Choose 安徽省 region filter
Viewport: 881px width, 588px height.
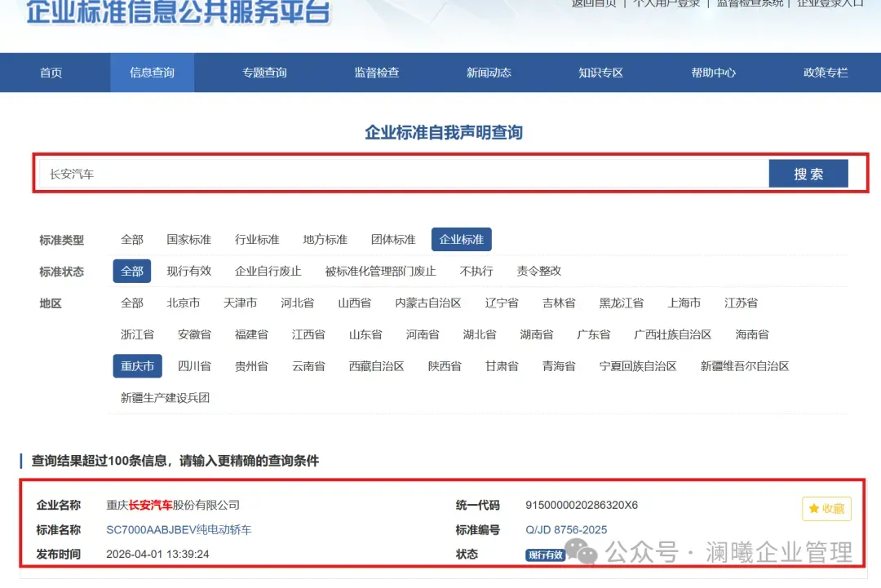194,334
